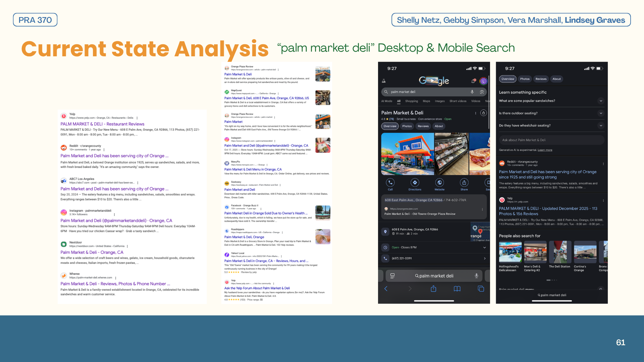Tap the page settings icon in Safari address bar

point(392,276)
